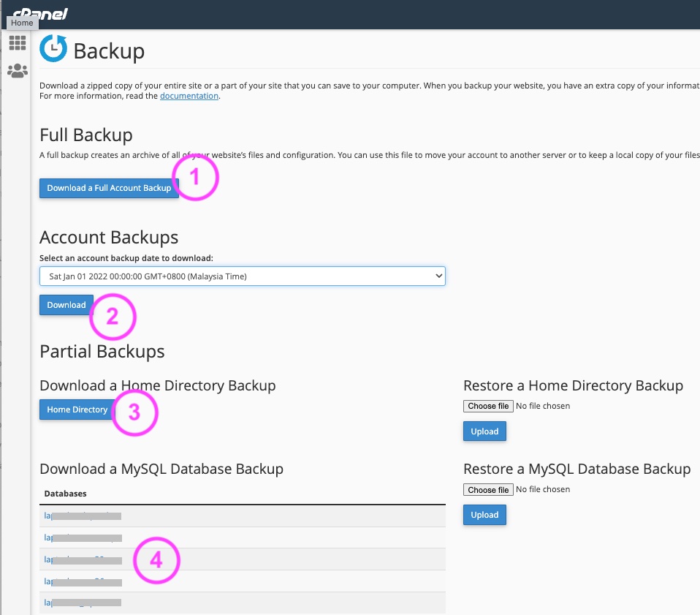
Task: Choose file for MySQL Database Backup restore
Action: [x=488, y=490]
